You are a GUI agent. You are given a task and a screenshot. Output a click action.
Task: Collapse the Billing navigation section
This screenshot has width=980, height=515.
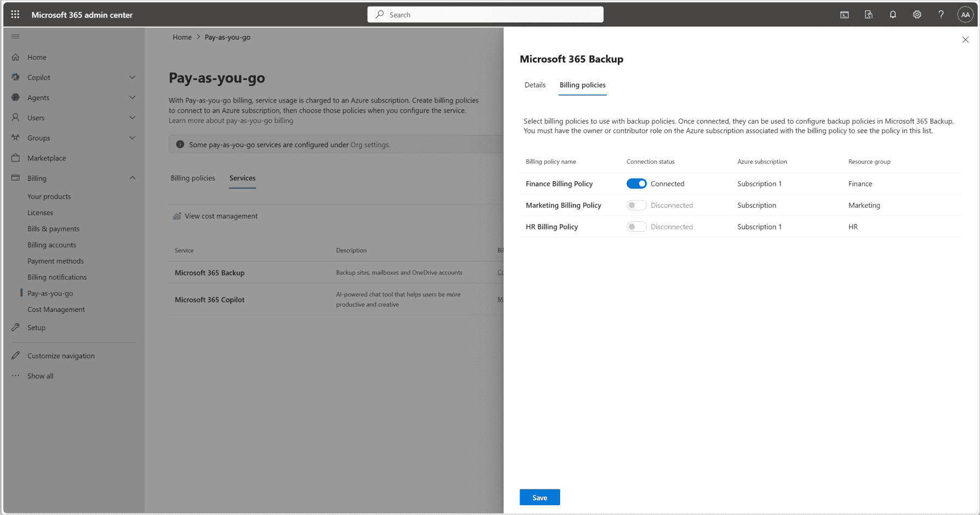(132, 178)
